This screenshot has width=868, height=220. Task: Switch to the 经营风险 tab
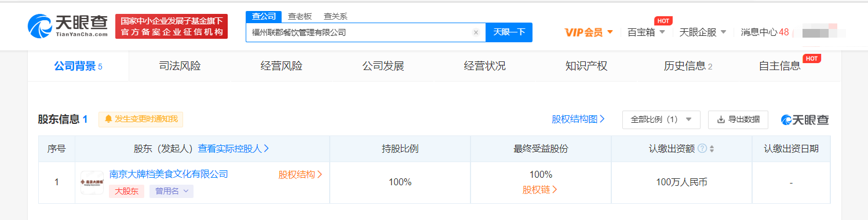coord(282,66)
